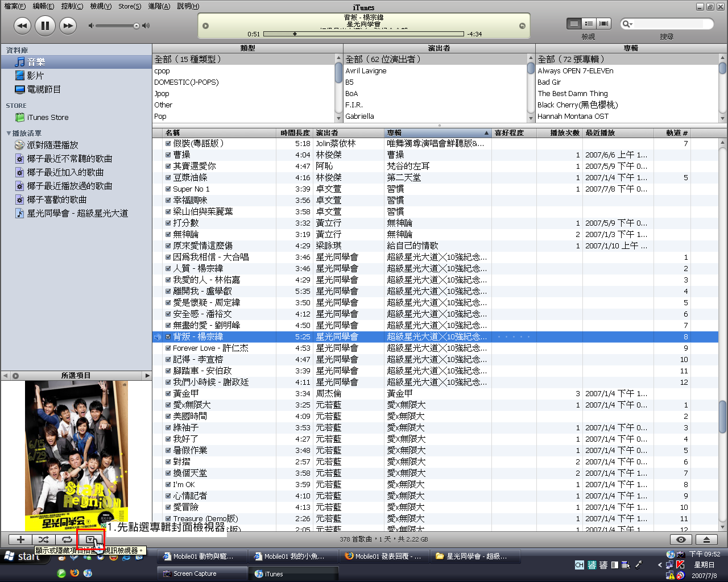Uncheck the Super No 1 checkbox
The height and width of the screenshot is (582, 728).
point(168,189)
